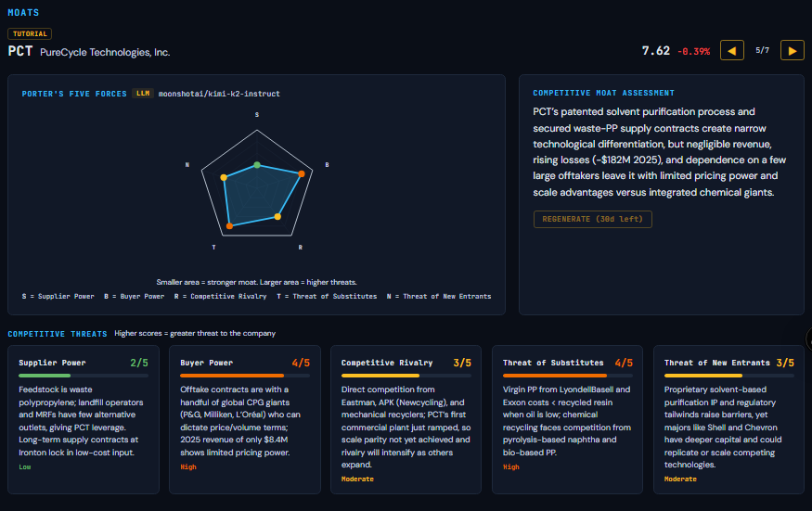Click radar axis label N
Screen dimensions: 812x511
coord(187,165)
